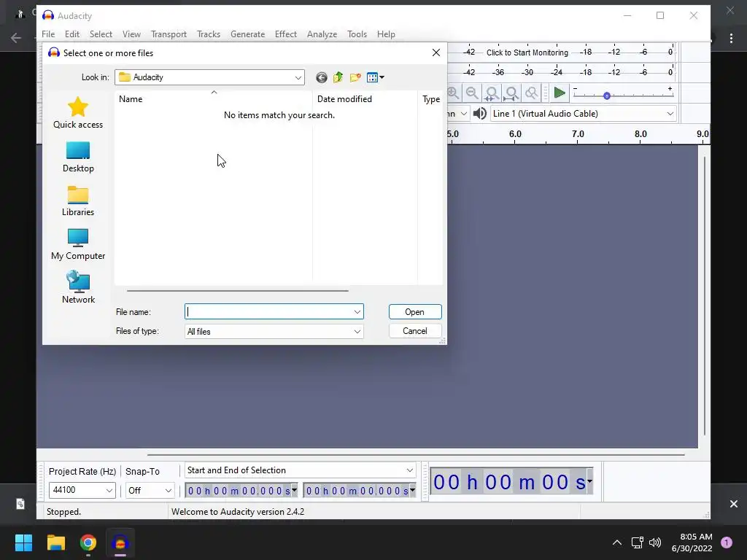Go back to the last folder visited

tap(322, 77)
